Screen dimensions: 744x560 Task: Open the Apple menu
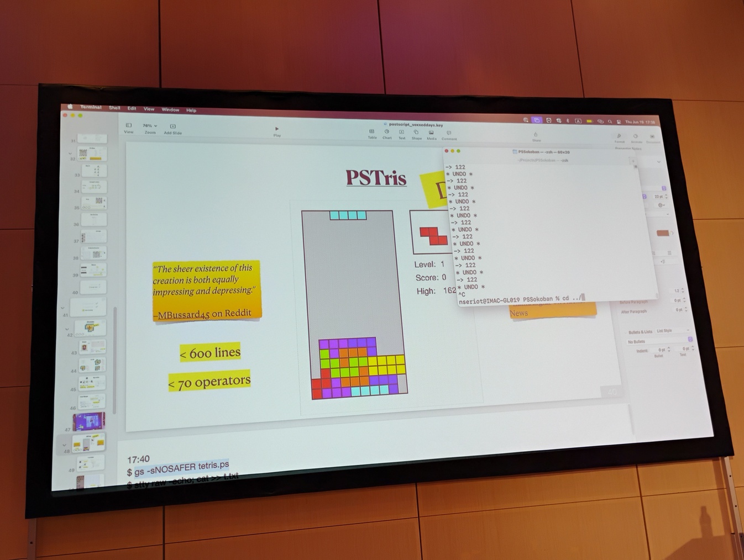tap(70, 106)
